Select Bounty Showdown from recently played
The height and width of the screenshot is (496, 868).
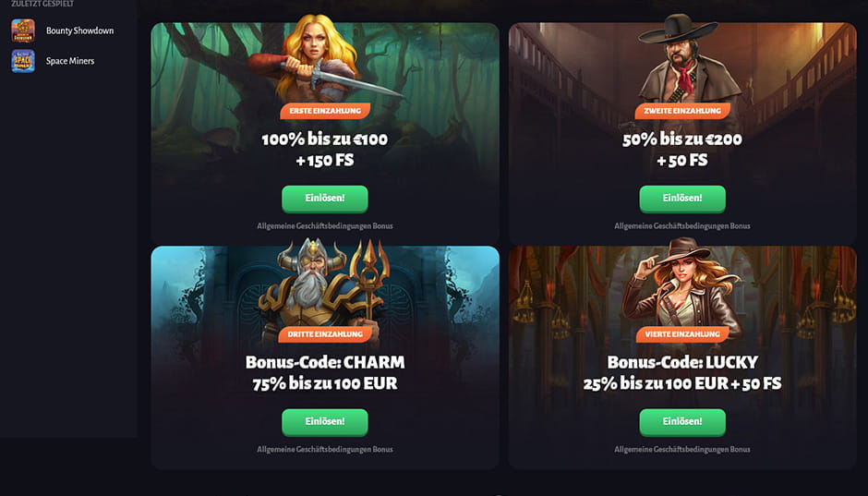tap(79, 30)
